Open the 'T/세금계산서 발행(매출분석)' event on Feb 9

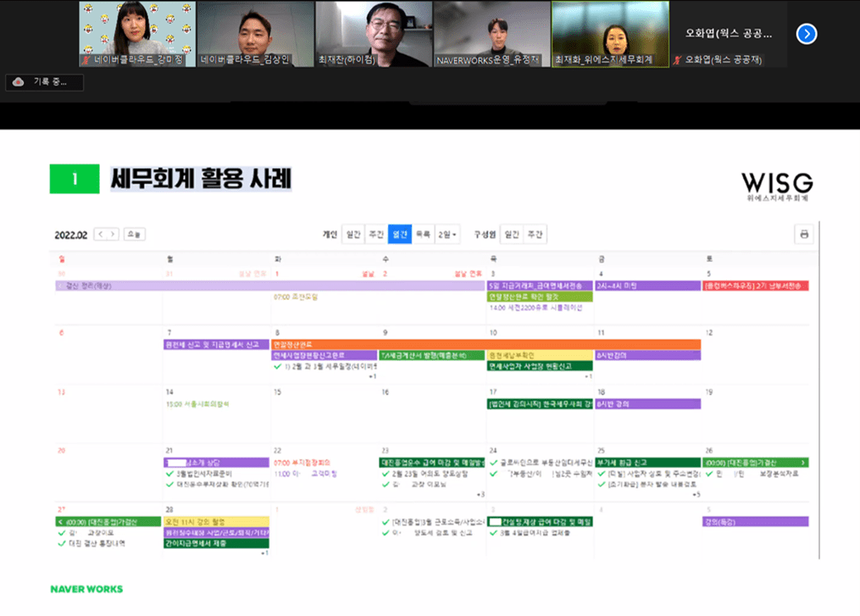click(x=431, y=355)
